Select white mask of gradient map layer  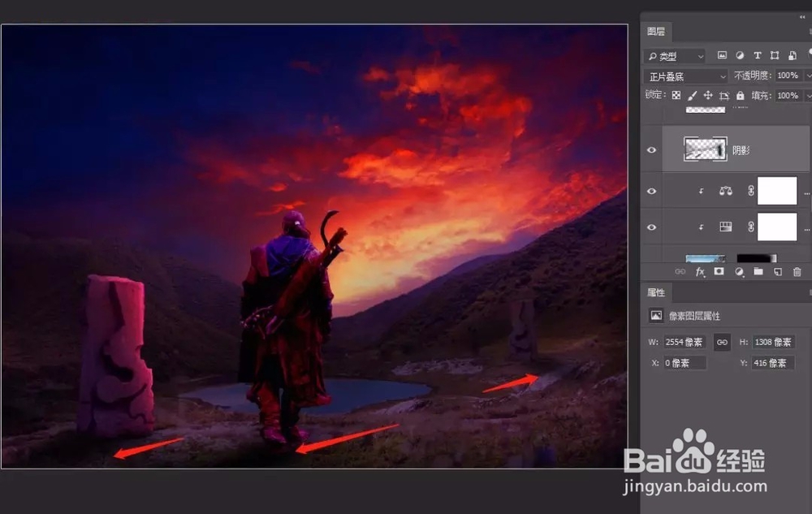coord(777,227)
